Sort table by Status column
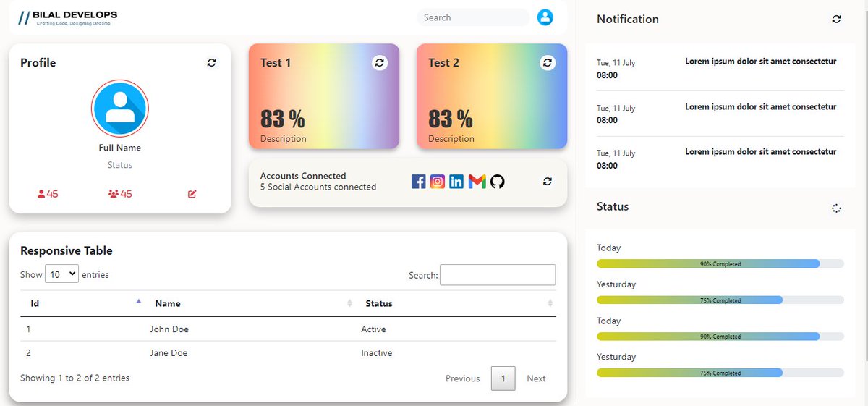868x406 pixels. click(x=456, y=303)
